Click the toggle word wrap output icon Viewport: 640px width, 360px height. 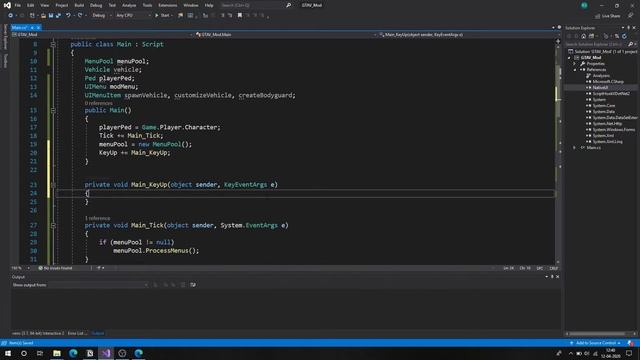[x=193, y=285]
